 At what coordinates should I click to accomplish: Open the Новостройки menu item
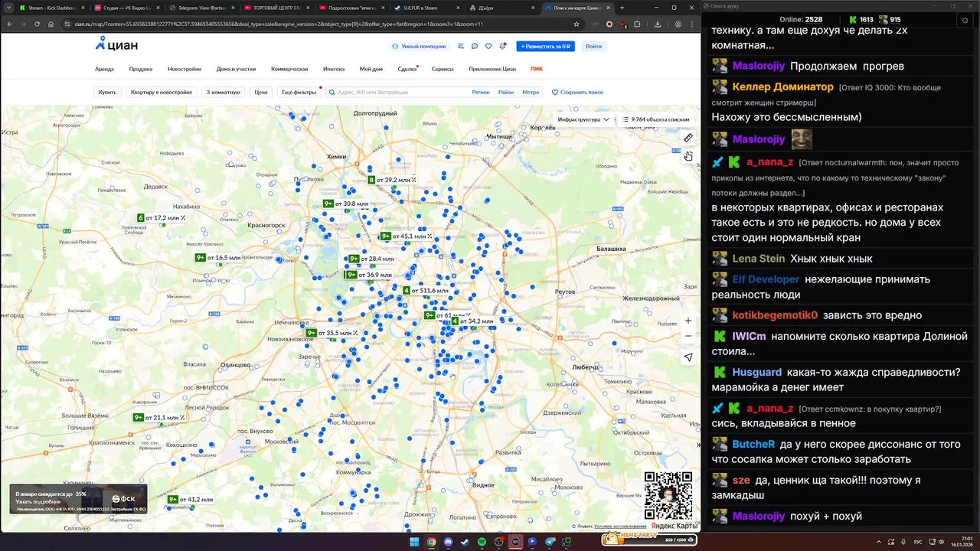click(185, 69)
